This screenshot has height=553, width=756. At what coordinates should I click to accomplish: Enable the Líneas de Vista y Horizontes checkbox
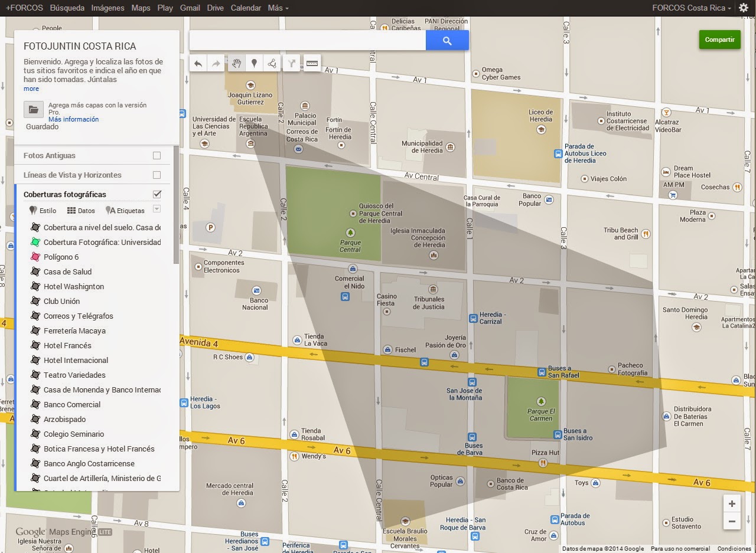157,175
